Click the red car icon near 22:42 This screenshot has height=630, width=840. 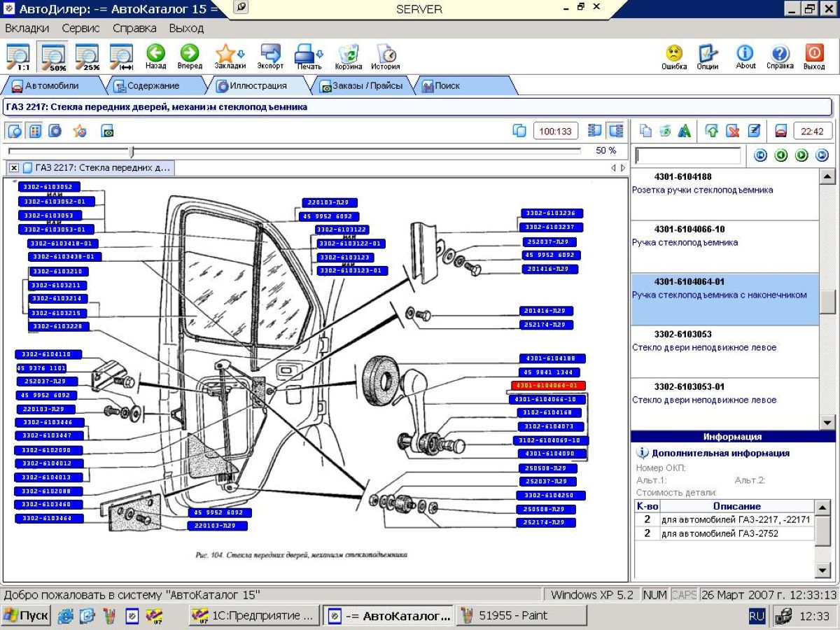[x=781, y=131]
